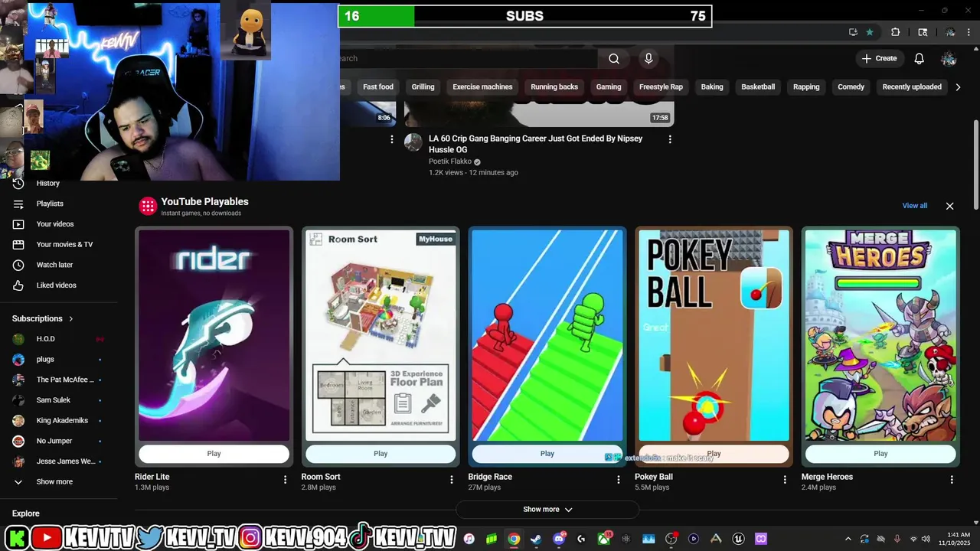Screen dimensions: 980x551
Task: Open options menu for Poetik Flakko video
Action: pos(670,139)
